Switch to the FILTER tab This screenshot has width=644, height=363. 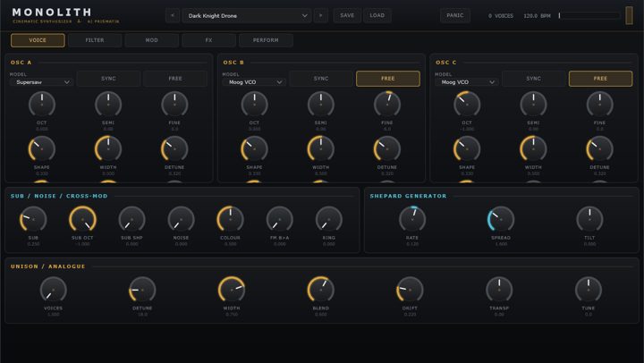point(95,40)
